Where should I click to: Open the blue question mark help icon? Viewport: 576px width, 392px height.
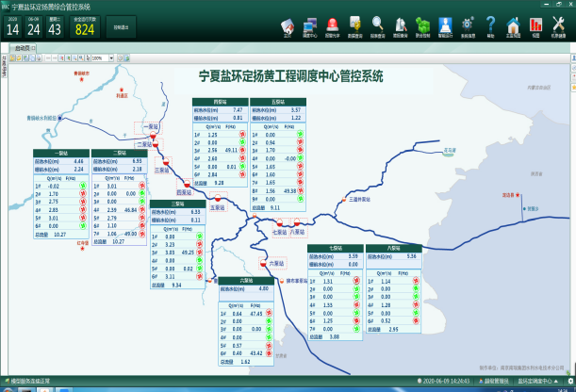tap(490, 26)
